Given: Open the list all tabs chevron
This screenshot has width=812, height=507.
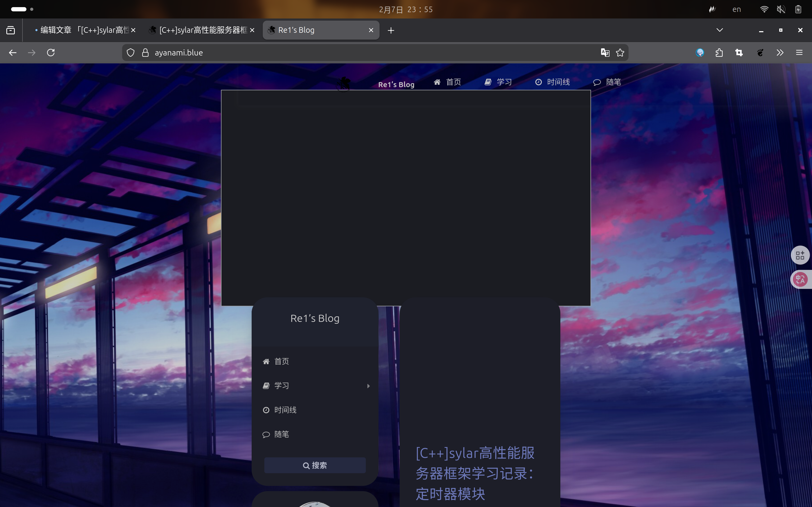Looking at the screenshot, I should 719,30.
